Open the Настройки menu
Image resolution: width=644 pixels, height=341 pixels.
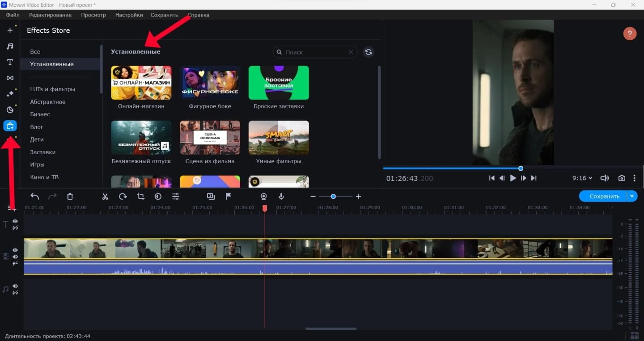coord(129,15)
